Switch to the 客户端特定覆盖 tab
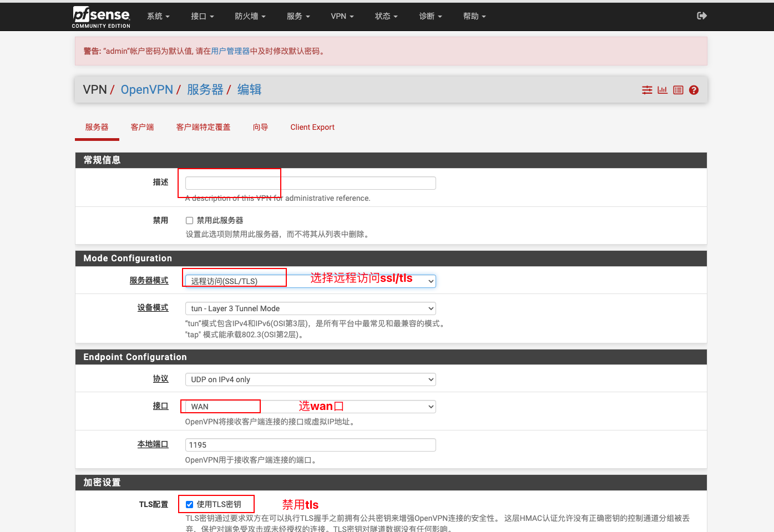The image size is (774, 532). tap(203, 127)
